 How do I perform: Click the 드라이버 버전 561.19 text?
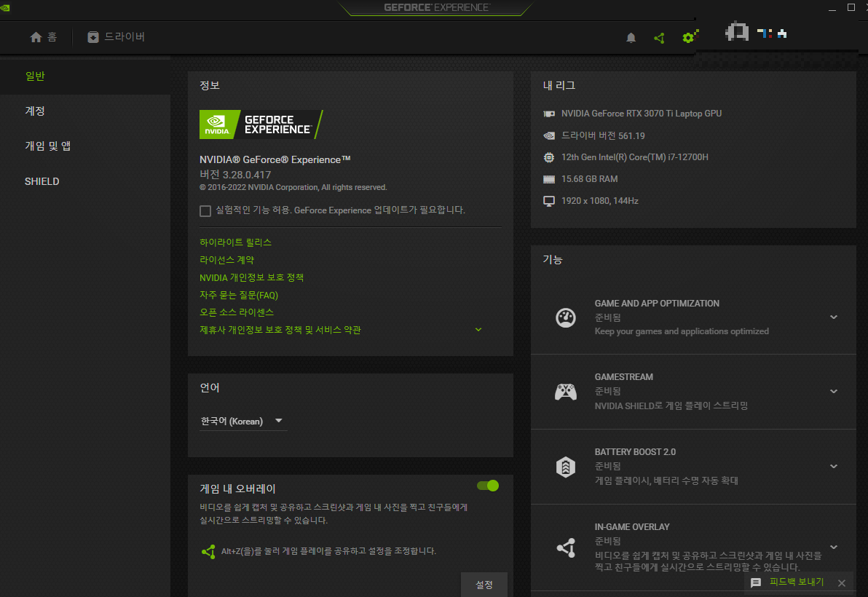(x=603, y=135)
